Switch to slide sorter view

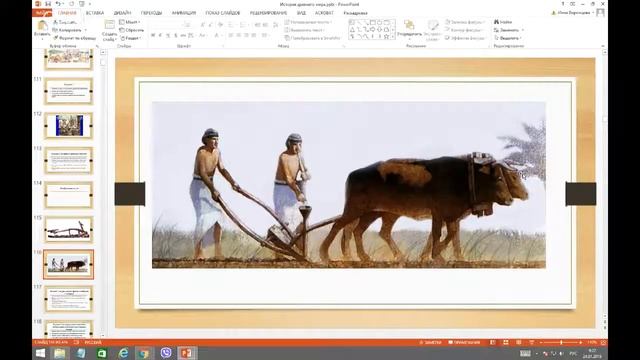[506, 342]
